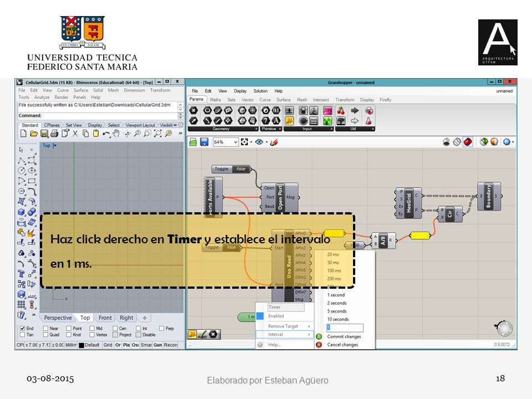Image resolution: width=532 pixels, height=399 pixels.
Task: Enable the Point osnap checkbox
Action: tap(69, 329)
